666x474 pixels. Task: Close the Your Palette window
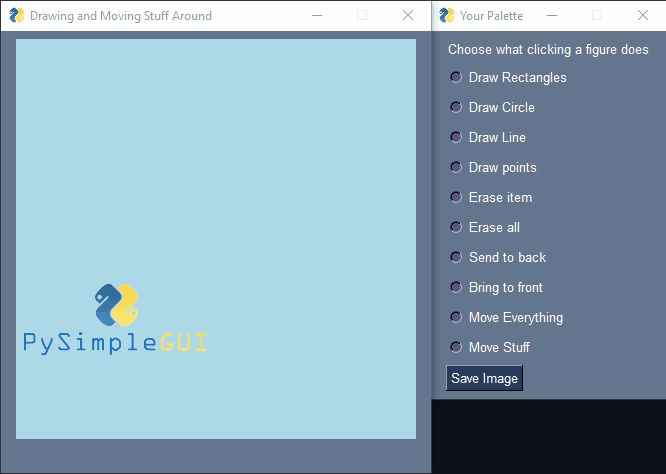[x=643, y=16]
